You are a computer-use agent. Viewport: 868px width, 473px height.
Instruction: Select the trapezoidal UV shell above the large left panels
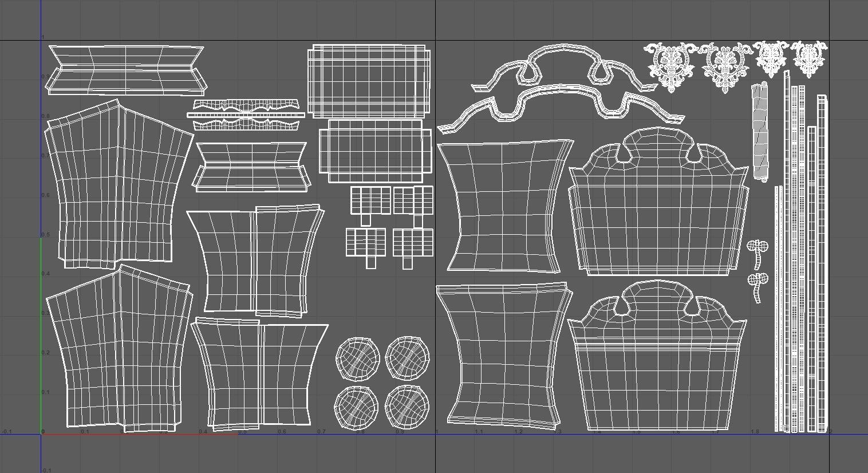(x=125, y=70)
